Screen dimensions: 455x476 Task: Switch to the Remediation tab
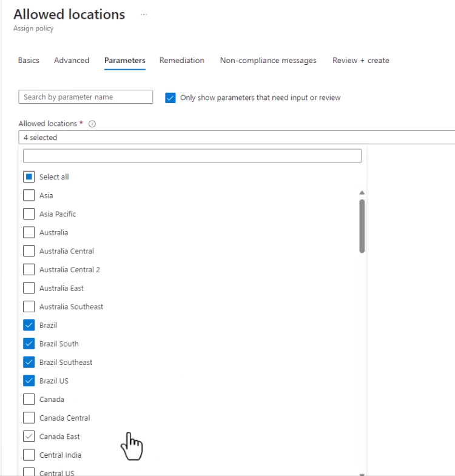point(181,61)
